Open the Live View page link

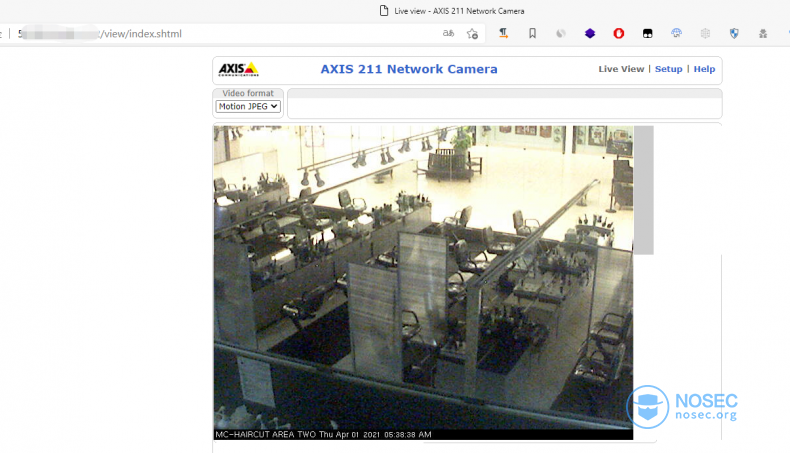pos(621,69)
